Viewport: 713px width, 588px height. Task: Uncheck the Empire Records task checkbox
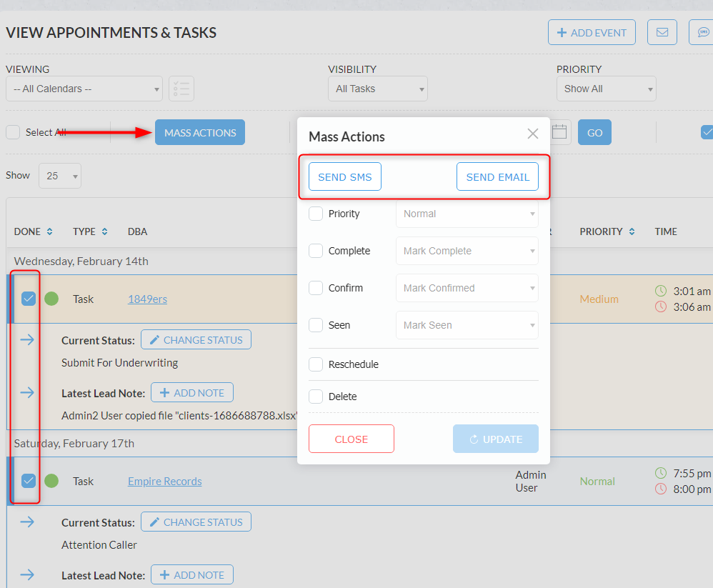(x=28, y=481)
